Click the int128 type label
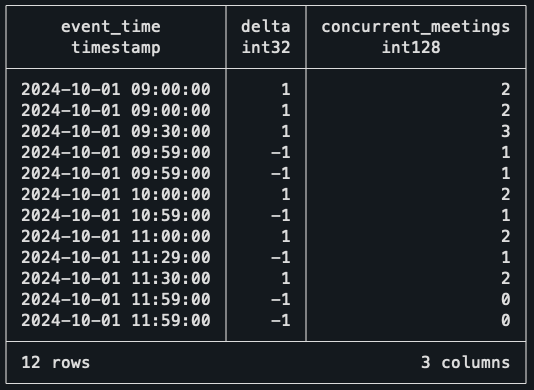 click(411, 47)
